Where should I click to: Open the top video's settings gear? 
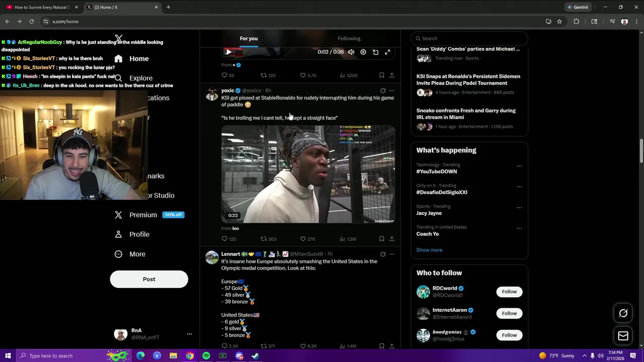[363, 52]
